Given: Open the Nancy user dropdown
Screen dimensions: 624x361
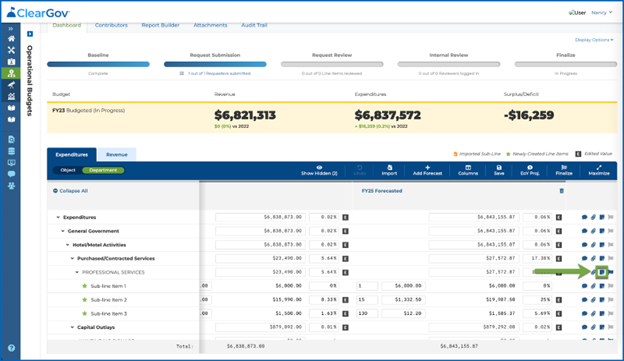Looking at the screenshot, I should tap(602, 13).
